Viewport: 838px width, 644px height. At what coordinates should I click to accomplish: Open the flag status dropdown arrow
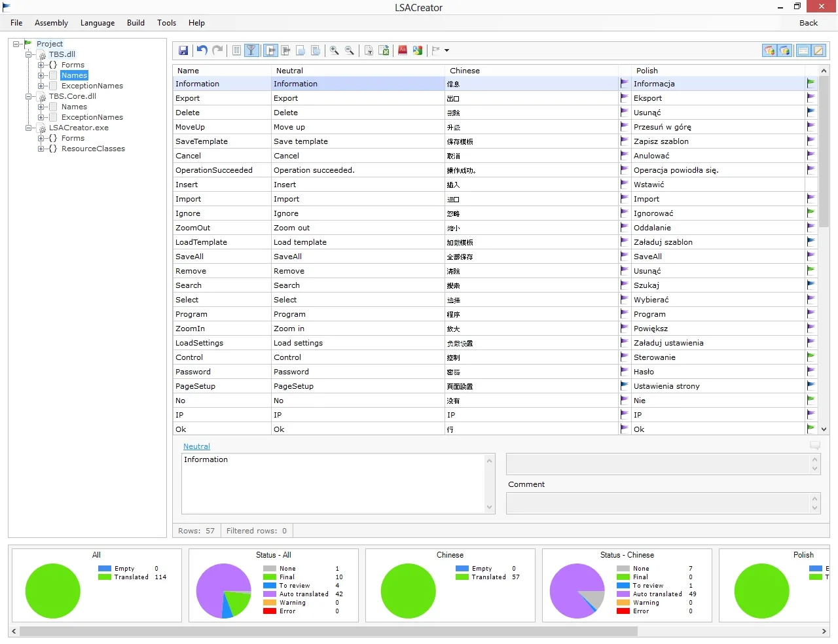(447, 50)
